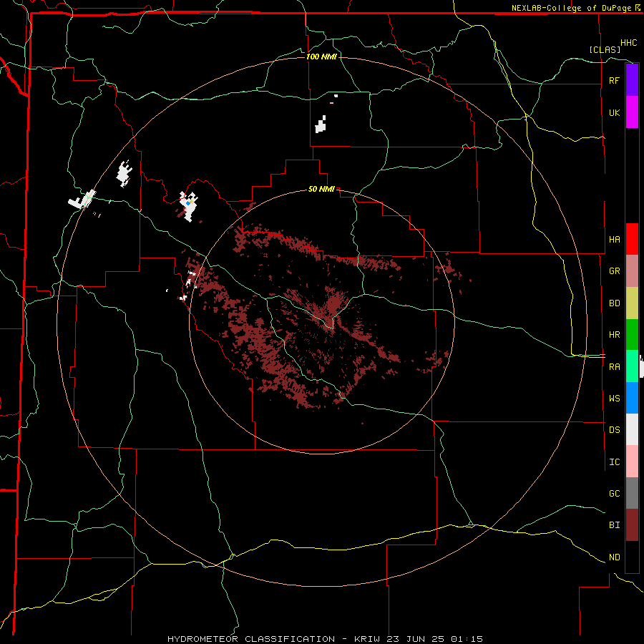Viewport: 644px width, 644px height.
Task: Click the HR green legend swatch
Action: (632, 335)
